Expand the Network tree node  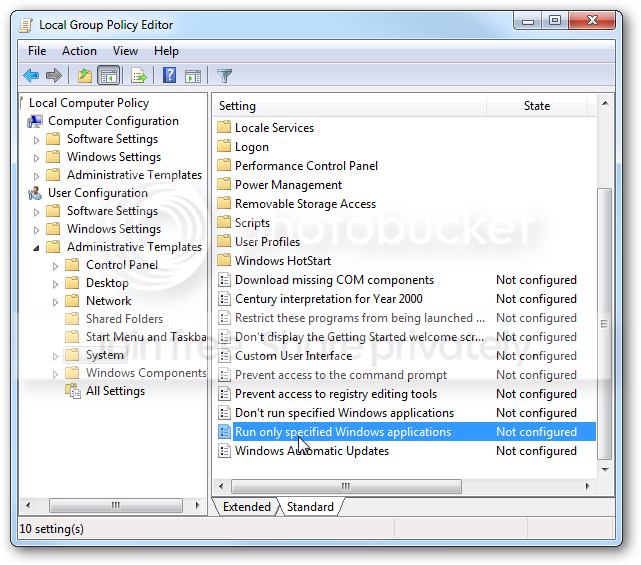(x=55, y=302)
